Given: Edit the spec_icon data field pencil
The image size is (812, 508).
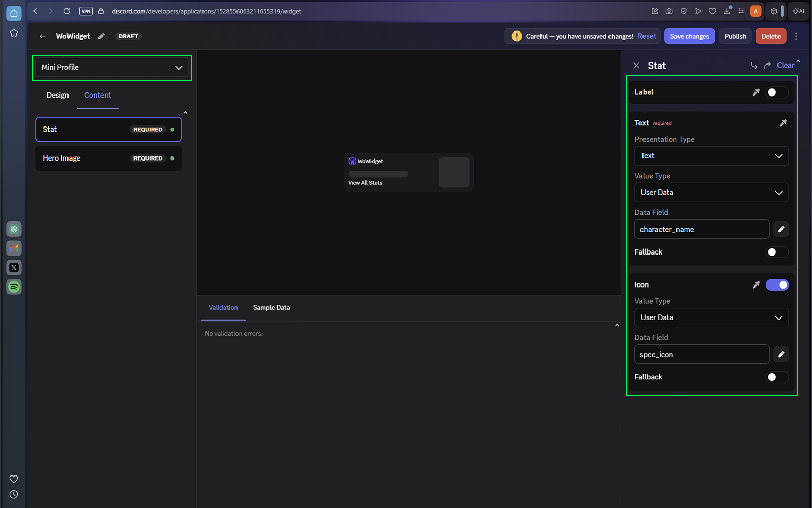Looking at the screenshot, I should click(781, 354).
